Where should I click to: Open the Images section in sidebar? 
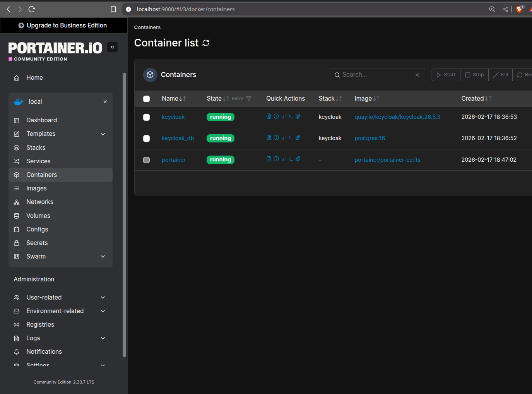point(36,188)
